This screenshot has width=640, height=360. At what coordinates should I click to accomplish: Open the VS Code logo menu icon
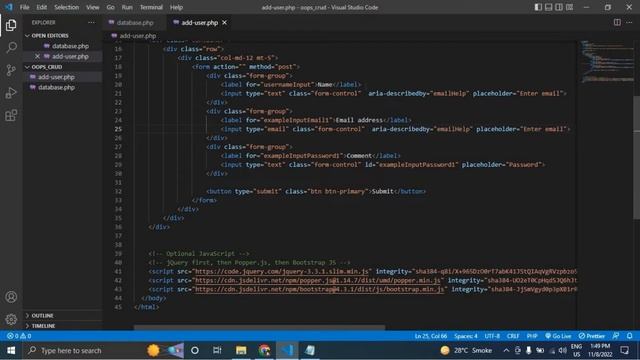9,7
